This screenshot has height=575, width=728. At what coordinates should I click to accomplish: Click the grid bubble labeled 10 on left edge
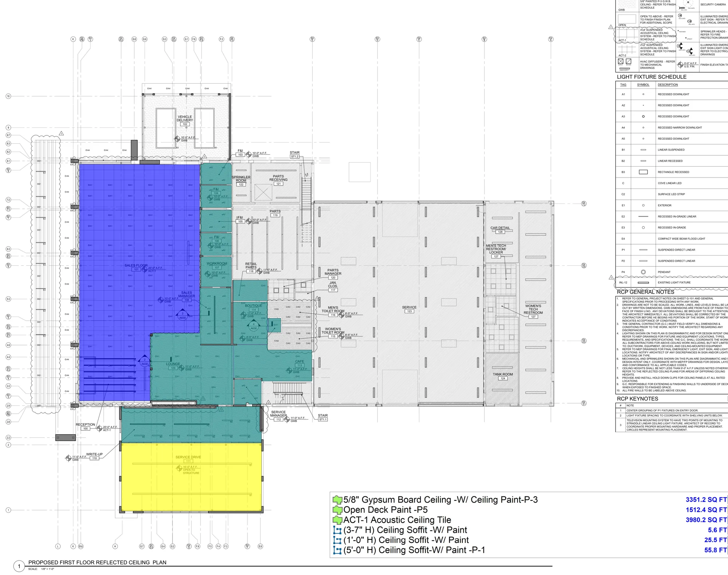8,96
